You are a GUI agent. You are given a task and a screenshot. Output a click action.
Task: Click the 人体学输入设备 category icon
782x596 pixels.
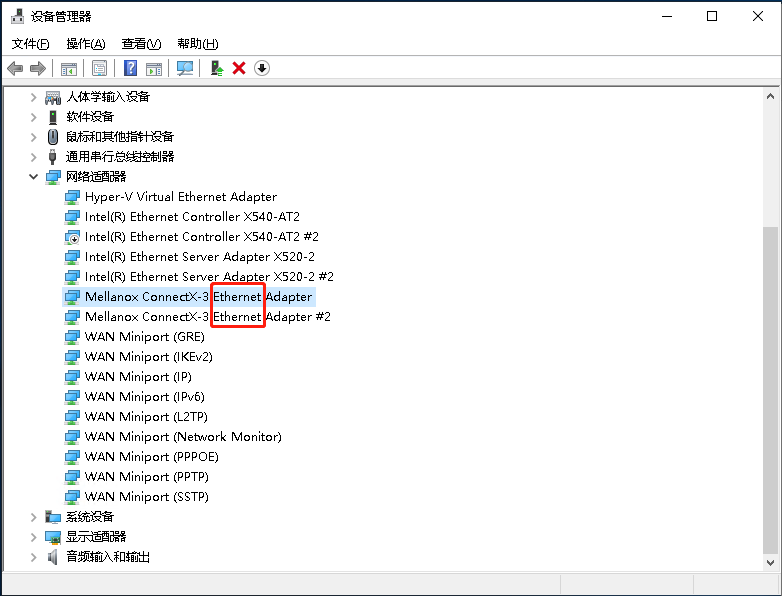53,97
